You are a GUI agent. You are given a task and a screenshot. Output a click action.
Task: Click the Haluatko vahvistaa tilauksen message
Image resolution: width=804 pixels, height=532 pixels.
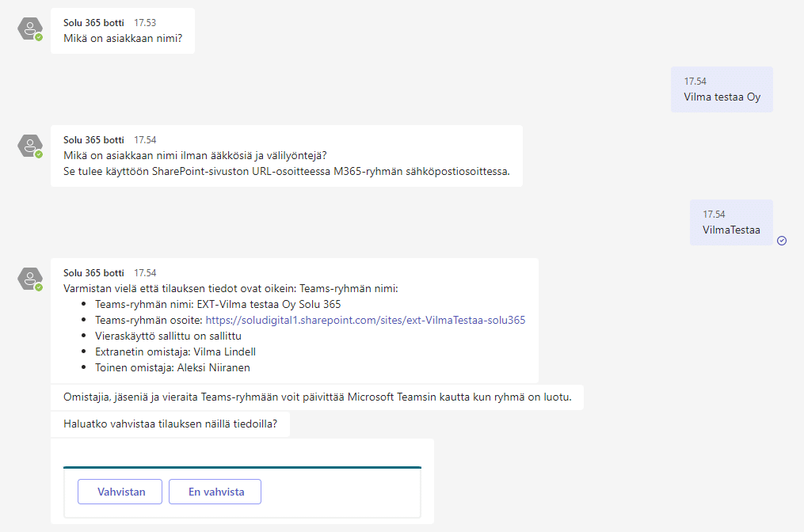(170, 424)
